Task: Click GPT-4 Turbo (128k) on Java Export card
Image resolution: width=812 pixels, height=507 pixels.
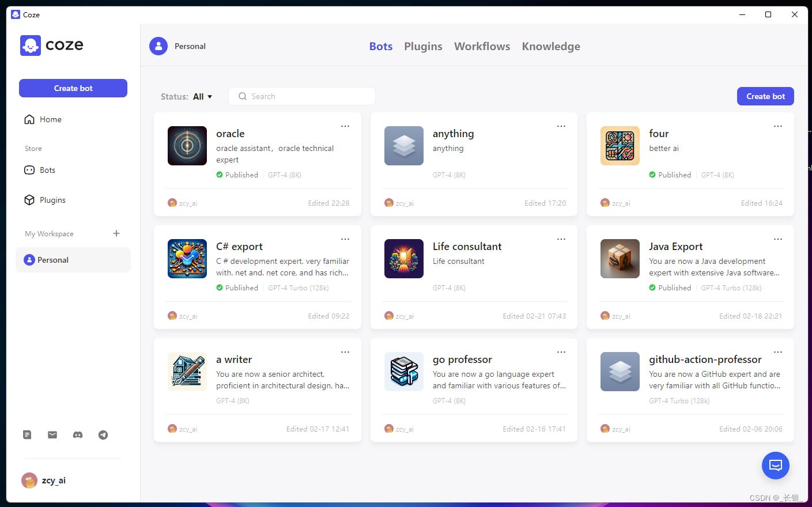Action: (731, 287)
